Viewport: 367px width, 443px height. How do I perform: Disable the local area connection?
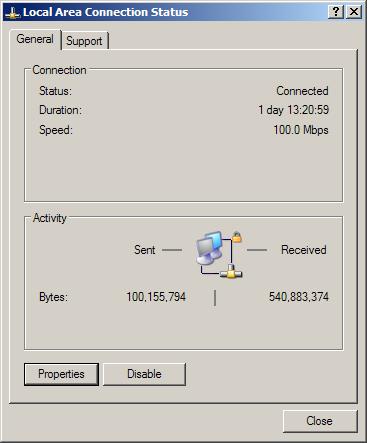(x=144, y=374)
